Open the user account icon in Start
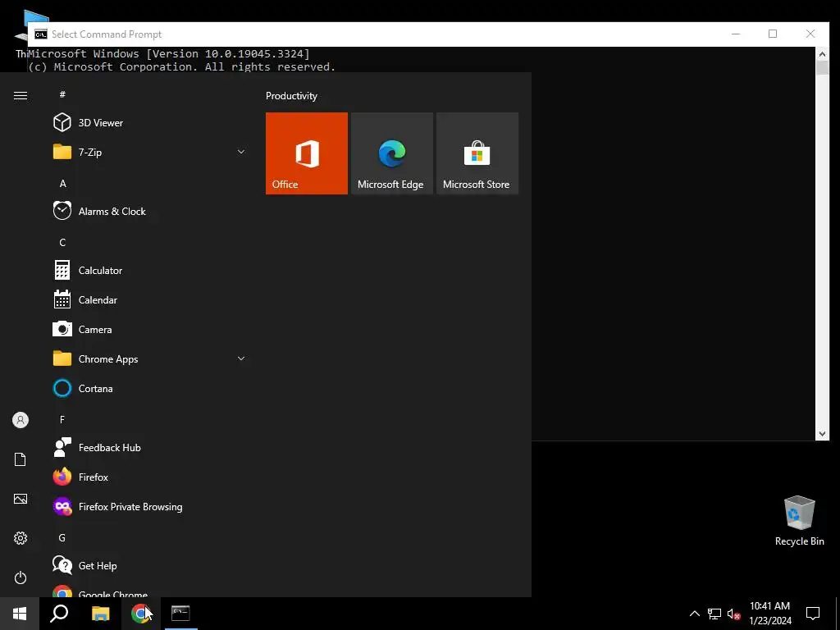Viewport: 840px width, 630px height. pos(21,420)
